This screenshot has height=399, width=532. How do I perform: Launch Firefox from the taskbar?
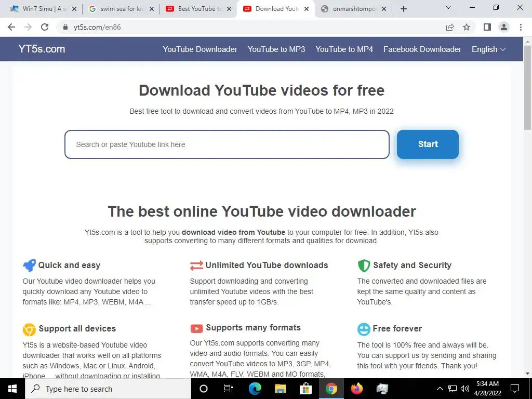coord(356,389)
